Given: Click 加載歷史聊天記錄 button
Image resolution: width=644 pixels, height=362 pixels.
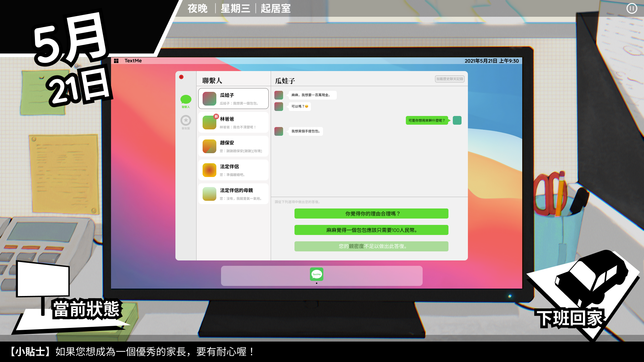Looking at the screenshot, I should click(449, 79).
